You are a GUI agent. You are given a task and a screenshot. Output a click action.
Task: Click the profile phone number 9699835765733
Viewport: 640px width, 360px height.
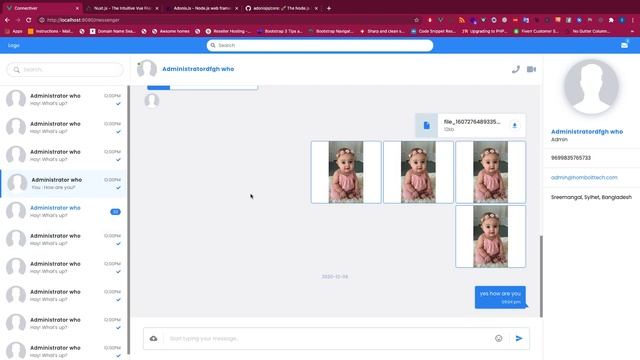click(571, 158)
